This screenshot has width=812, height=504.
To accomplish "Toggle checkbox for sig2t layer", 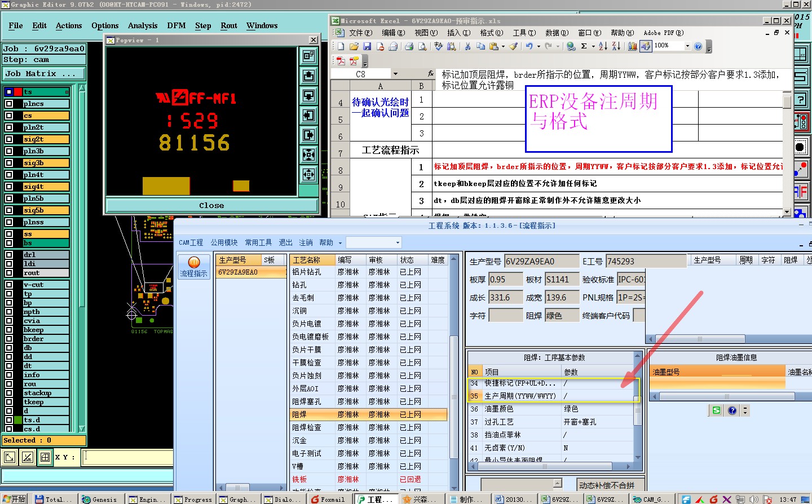I will click(x=9, y=139).
